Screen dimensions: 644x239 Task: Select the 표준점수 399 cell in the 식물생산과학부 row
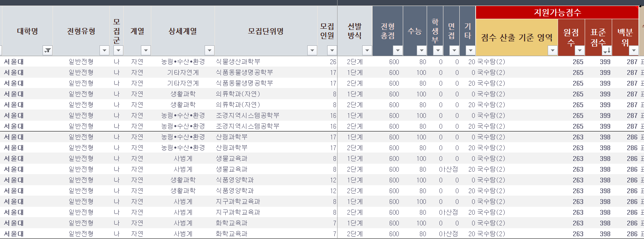coord(598,62)
